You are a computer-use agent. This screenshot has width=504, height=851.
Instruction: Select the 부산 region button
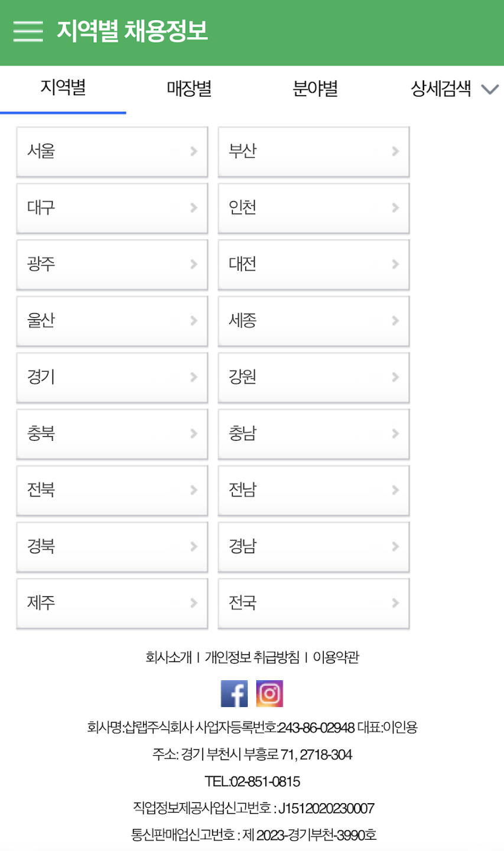click(313, 151)
